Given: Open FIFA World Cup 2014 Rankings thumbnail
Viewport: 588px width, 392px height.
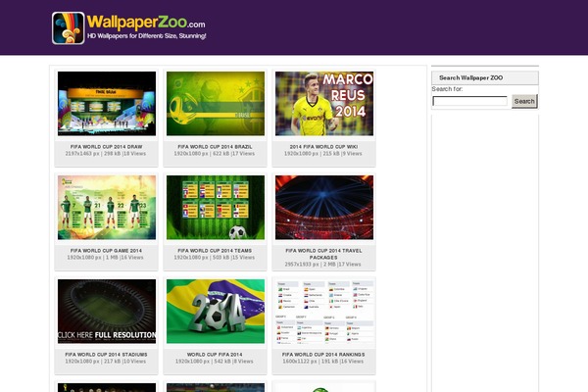Looking at the screenshot, I should click(324, 312).
